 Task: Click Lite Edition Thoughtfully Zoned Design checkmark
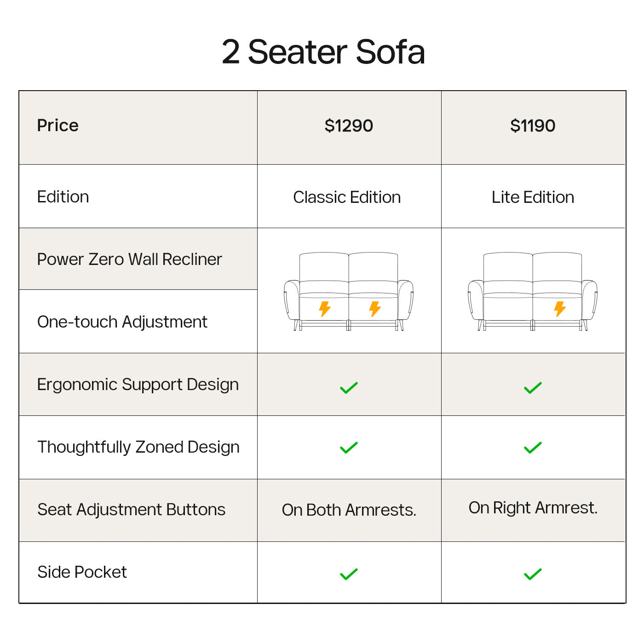(533, 448)
